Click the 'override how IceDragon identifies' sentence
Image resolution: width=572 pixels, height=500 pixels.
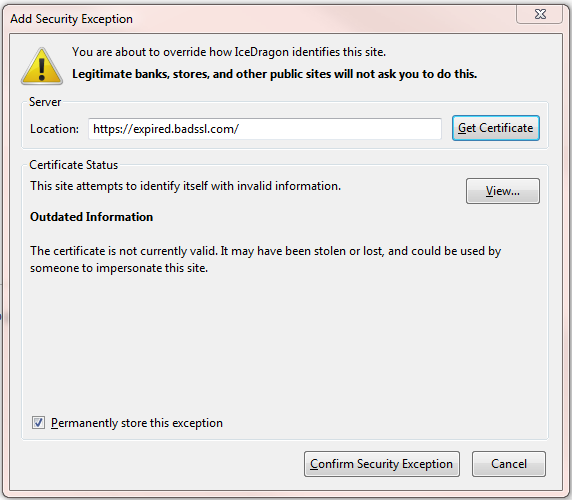pos(229,52)
